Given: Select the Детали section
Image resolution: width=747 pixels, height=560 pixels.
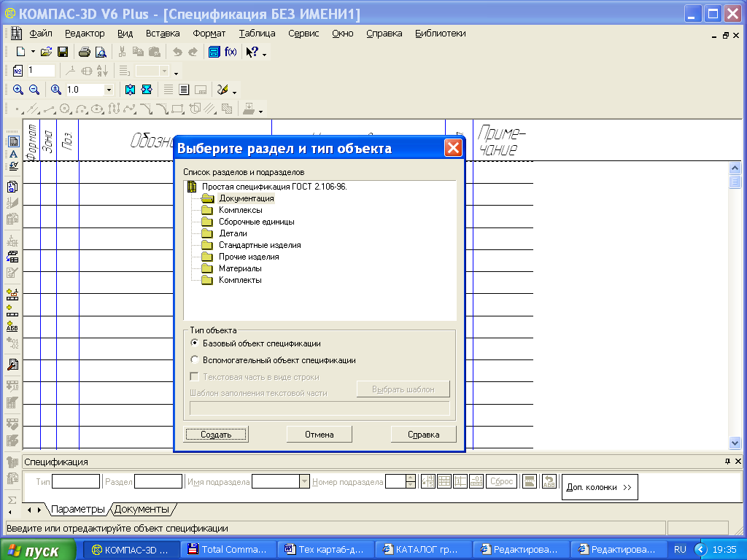Looking at the screenshot, I should [x=233, y=233].
